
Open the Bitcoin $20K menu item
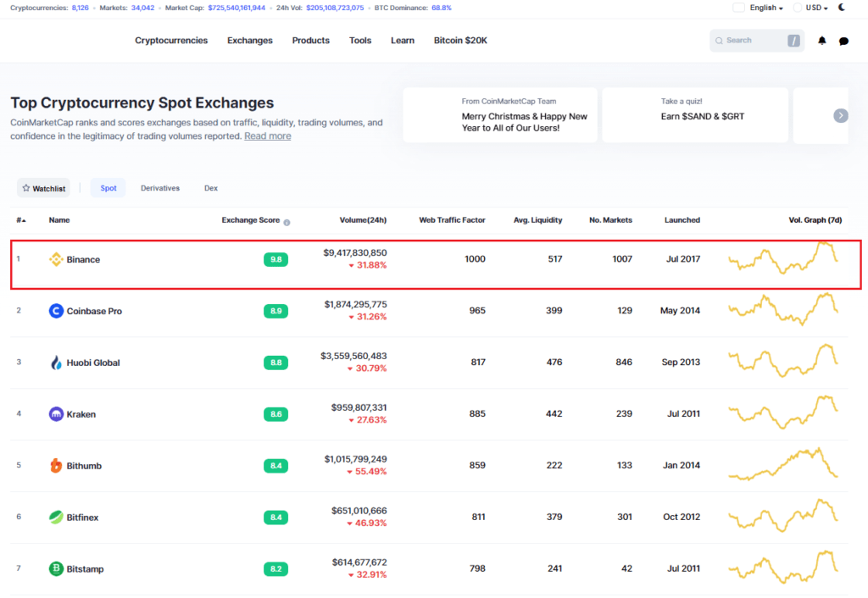(x=460, y=41)
